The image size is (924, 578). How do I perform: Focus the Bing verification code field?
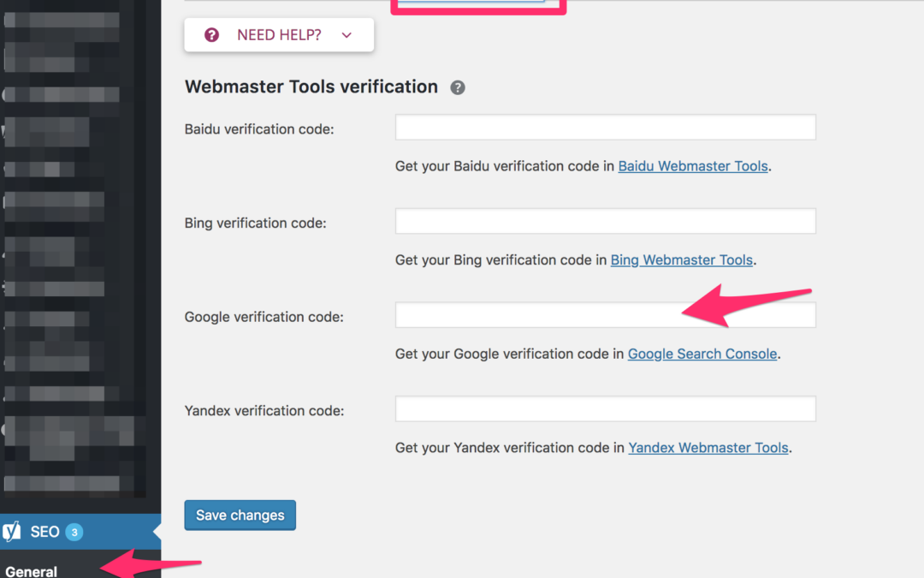pos(605,222)
